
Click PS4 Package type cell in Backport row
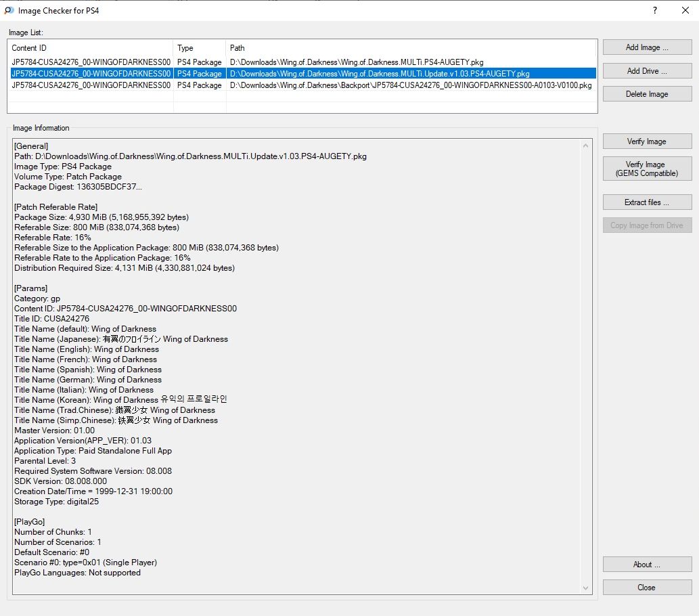[x=199, y=85]
